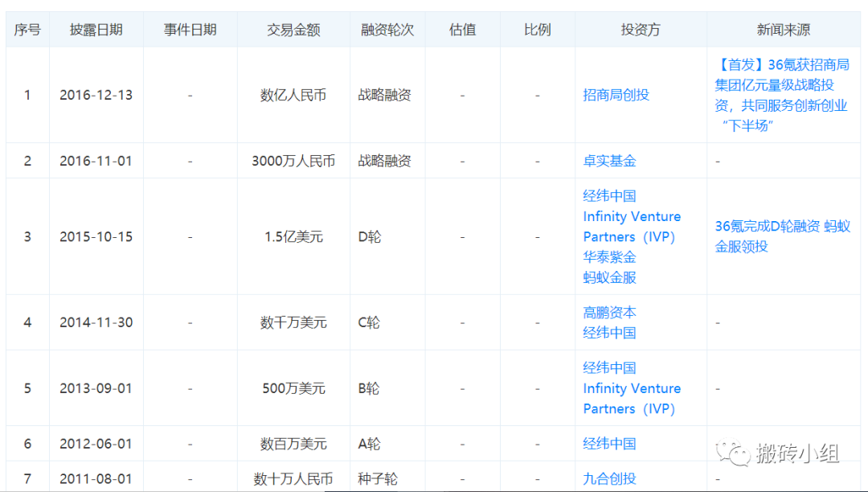Click the amount 1.5亿美元
868x492 pixels.
point(293,237)
